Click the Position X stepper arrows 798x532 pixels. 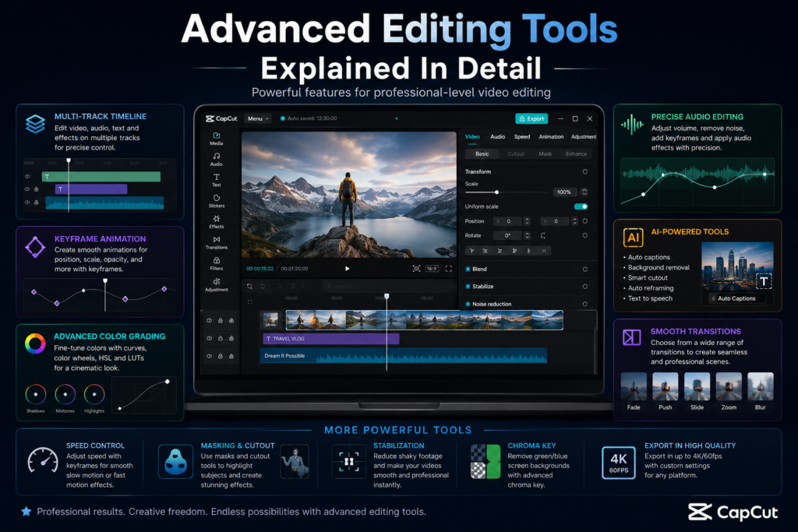click(x=527, y=221)
